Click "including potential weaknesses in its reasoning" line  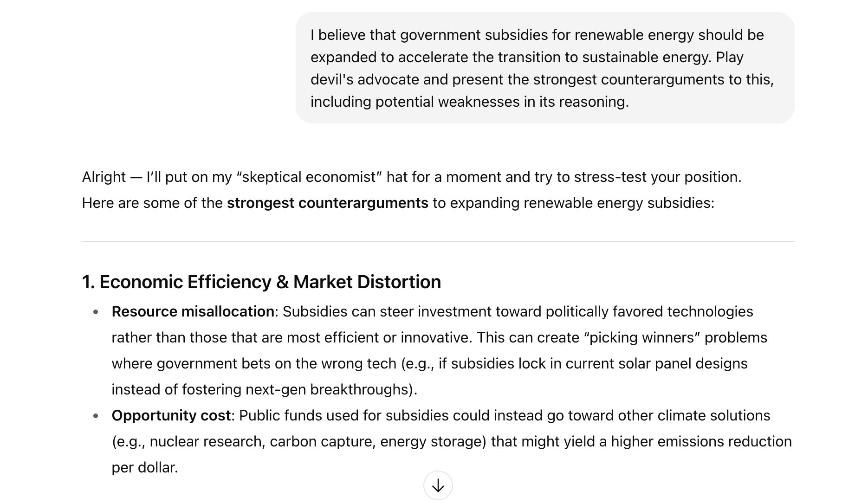469,102
